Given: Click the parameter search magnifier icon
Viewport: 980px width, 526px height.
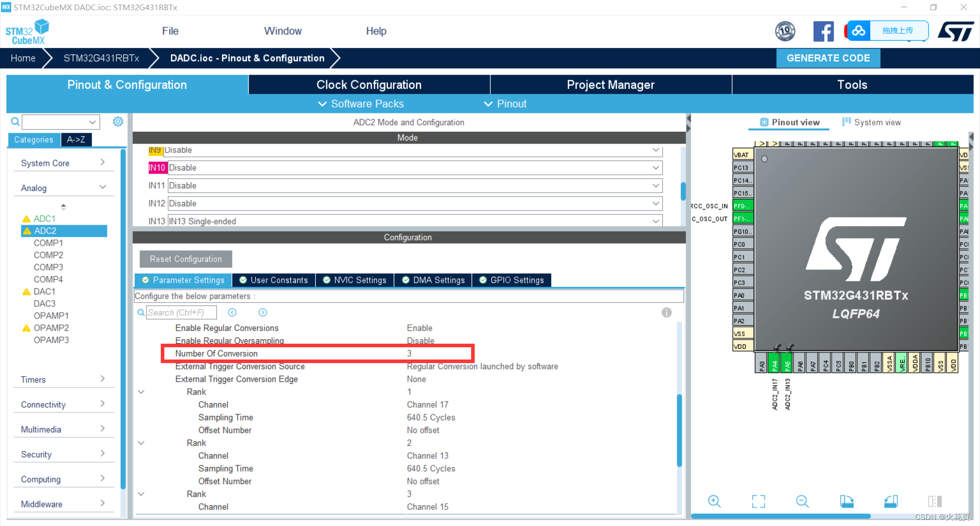Looking at the screenshot, I should 141,313.
